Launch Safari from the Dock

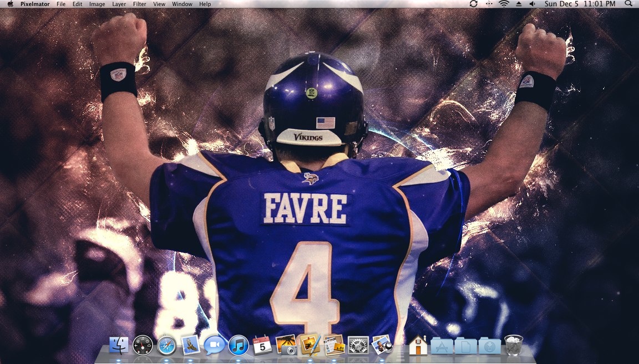click(166, 346)
